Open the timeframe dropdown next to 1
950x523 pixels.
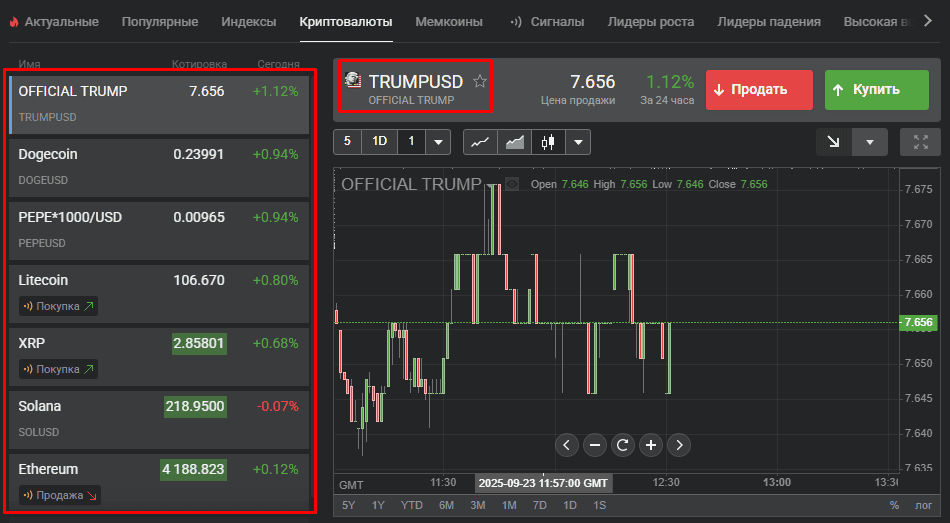pyautogui.click(x=438, y=142)
